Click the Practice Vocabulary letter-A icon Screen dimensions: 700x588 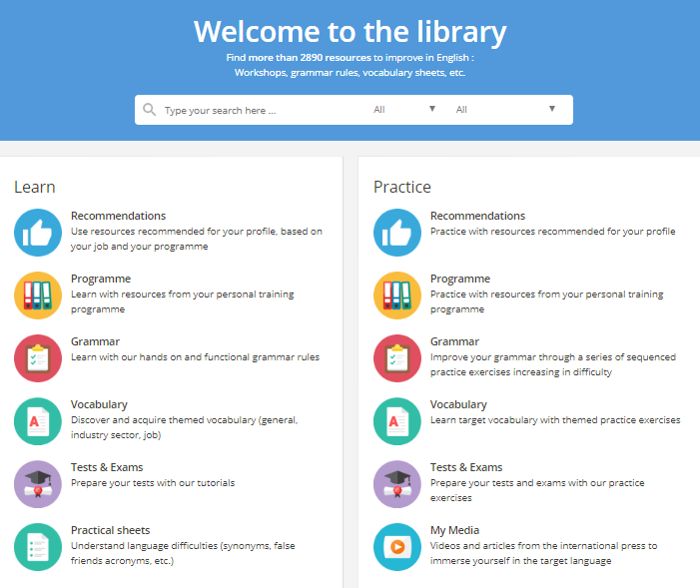[397, 421]
